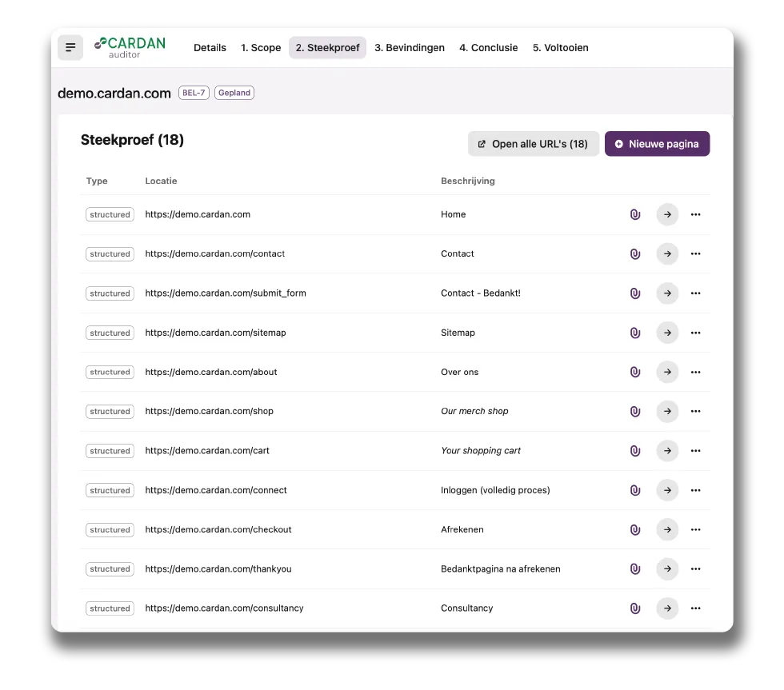Click the arrow button in the submit_form row
Viewport: 784px width, 690px height.
tap(667, 293)
